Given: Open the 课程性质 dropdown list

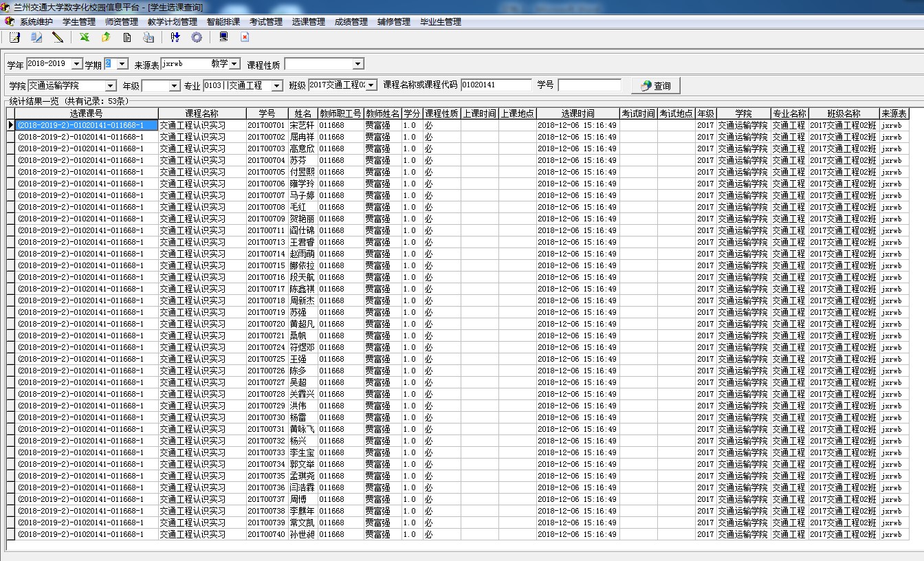Looking at the screenshot, I should click(x=357, y=65).
